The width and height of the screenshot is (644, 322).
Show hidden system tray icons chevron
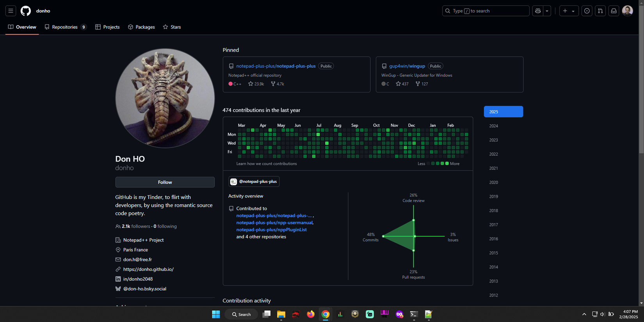point(584,314)
